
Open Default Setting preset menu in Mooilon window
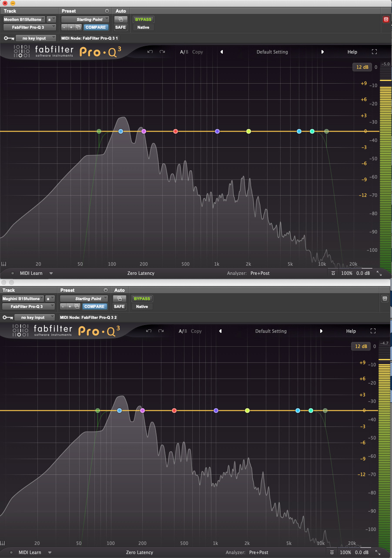point(272,52)
